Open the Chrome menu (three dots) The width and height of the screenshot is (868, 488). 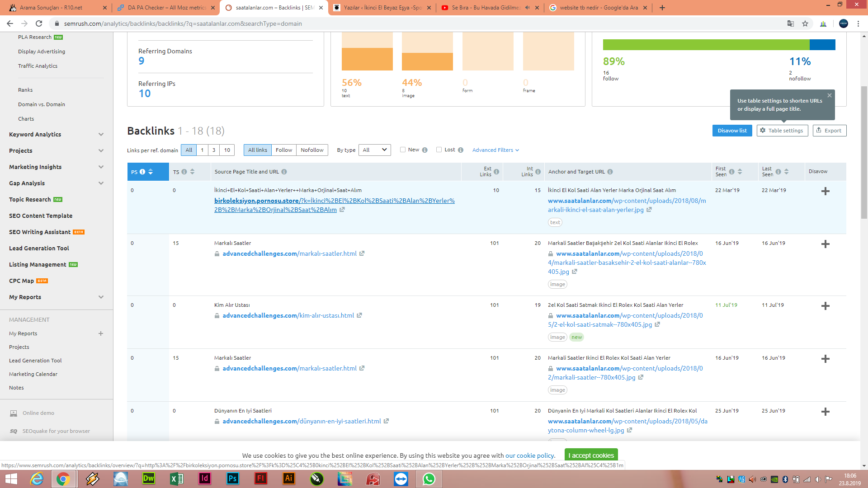pyautogui.click(x=858, y=23)
